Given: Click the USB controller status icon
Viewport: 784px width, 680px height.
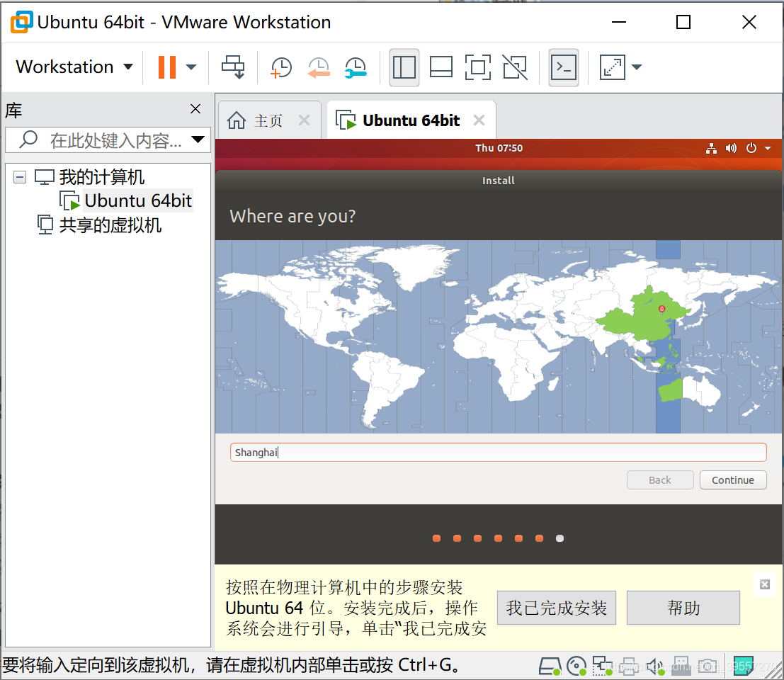Looking at the screenshot, I should pos(681,667).
